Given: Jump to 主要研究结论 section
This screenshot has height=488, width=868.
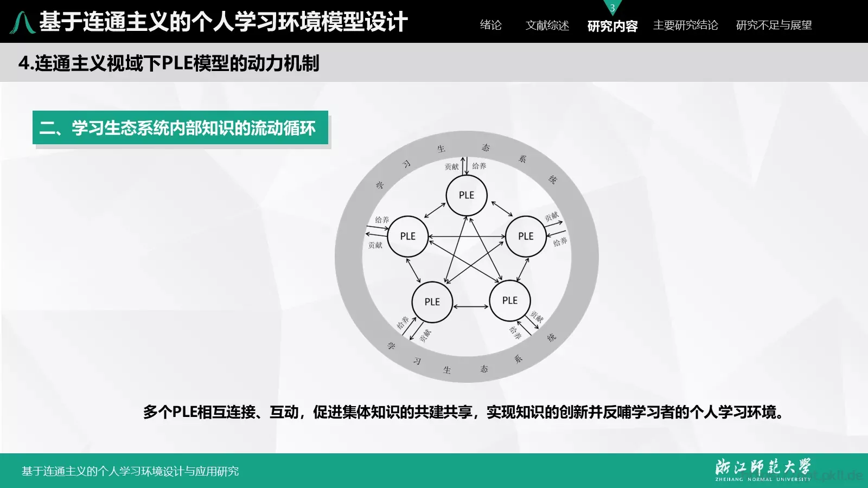Looking at the screenshot, I should pyautogui.click(x=685, y=25).
